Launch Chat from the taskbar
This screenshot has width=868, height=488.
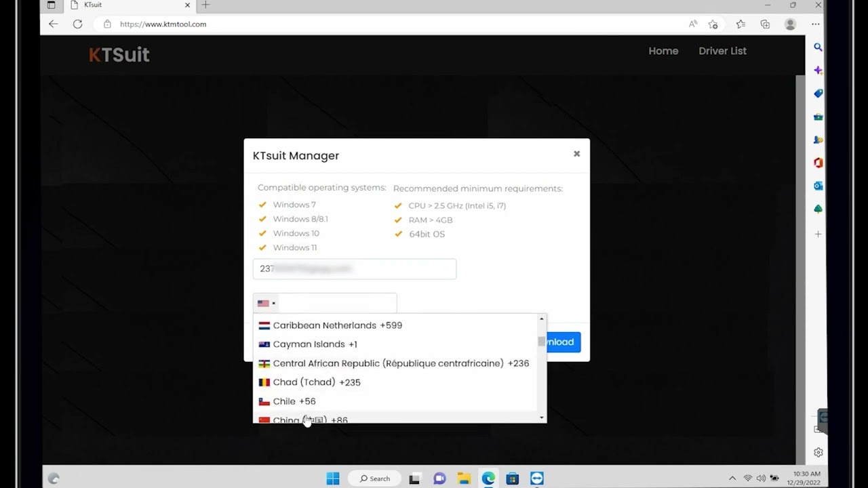(x=439, y=479)
